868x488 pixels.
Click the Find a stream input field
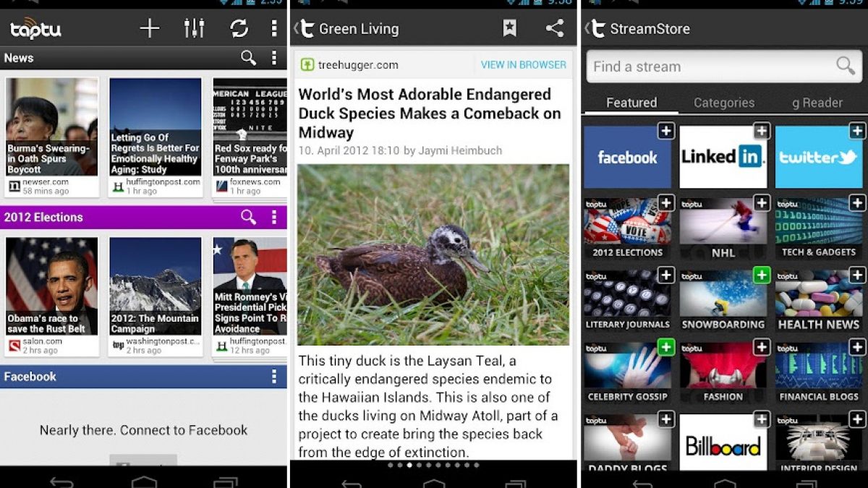725,67
